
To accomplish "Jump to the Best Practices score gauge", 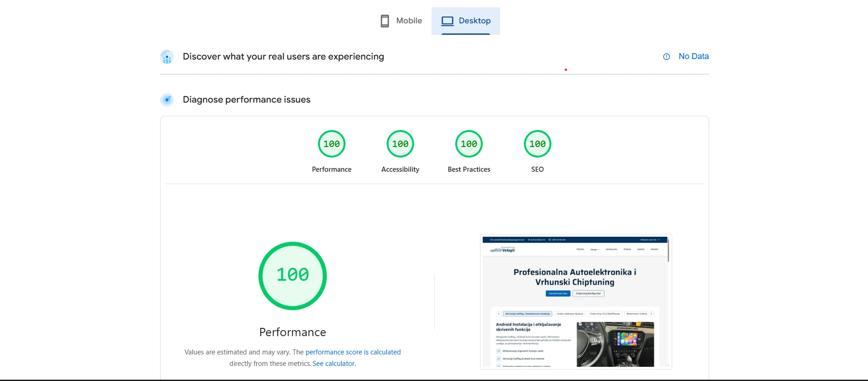I will [x=469, y=144].
